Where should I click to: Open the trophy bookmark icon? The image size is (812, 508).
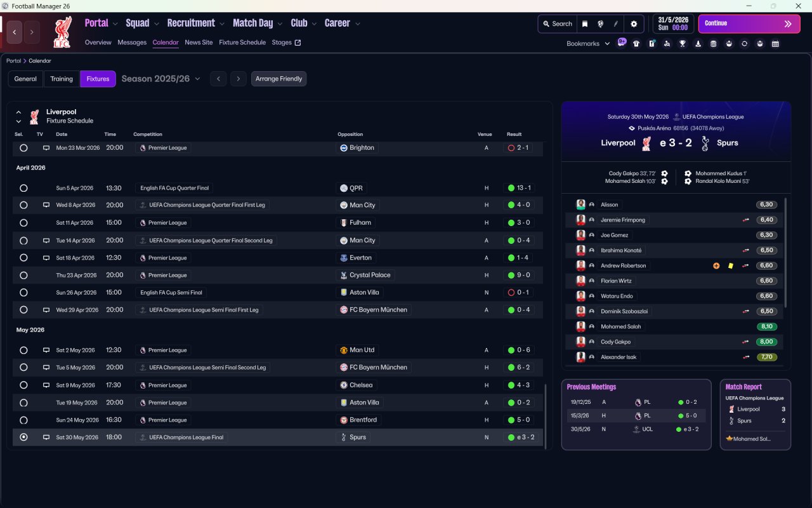(x=683, y=44)
